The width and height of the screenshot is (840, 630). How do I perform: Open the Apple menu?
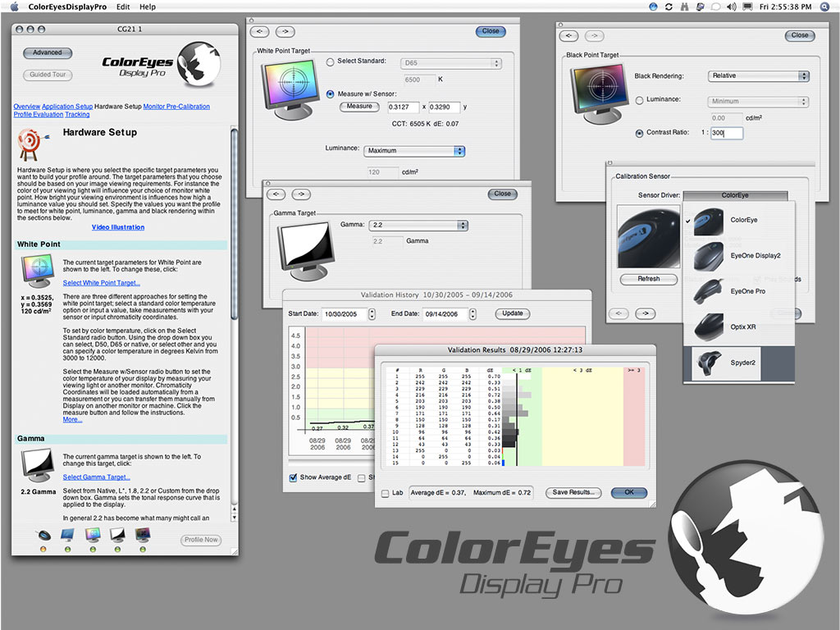coord(14,7)
